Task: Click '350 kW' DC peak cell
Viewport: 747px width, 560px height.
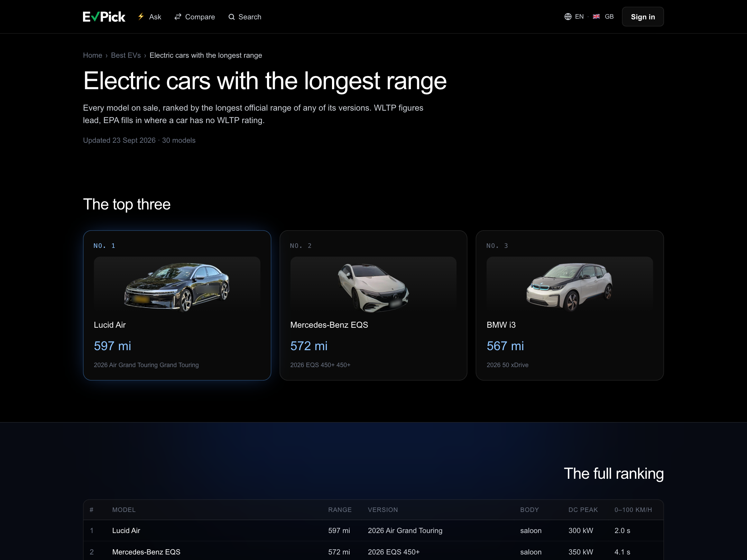Action: pos(581,552)
